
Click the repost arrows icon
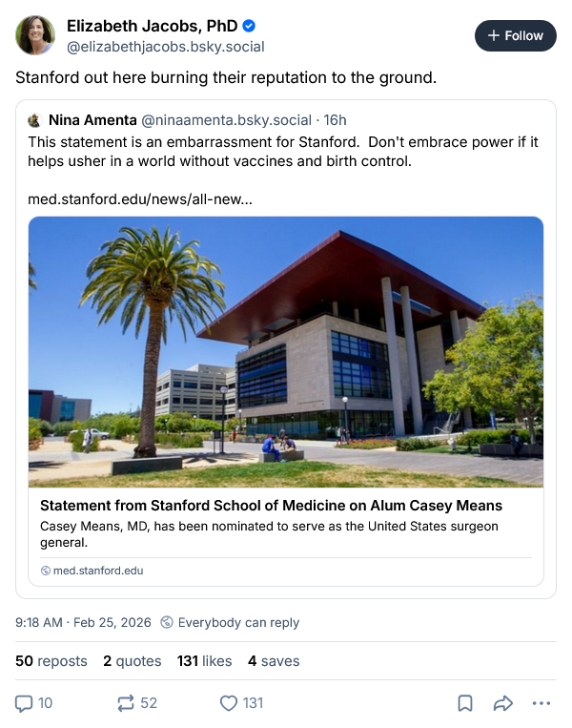click(x=125, y=703)
